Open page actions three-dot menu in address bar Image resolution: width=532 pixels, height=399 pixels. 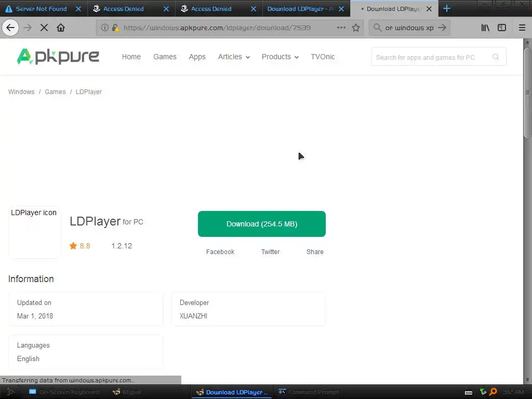(341, 28)
